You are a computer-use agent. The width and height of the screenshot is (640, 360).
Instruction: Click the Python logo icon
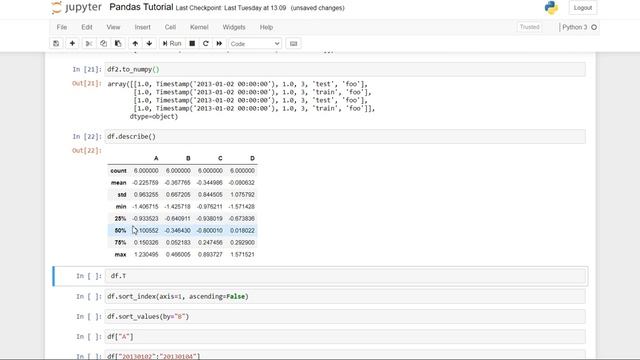point(551,8)
